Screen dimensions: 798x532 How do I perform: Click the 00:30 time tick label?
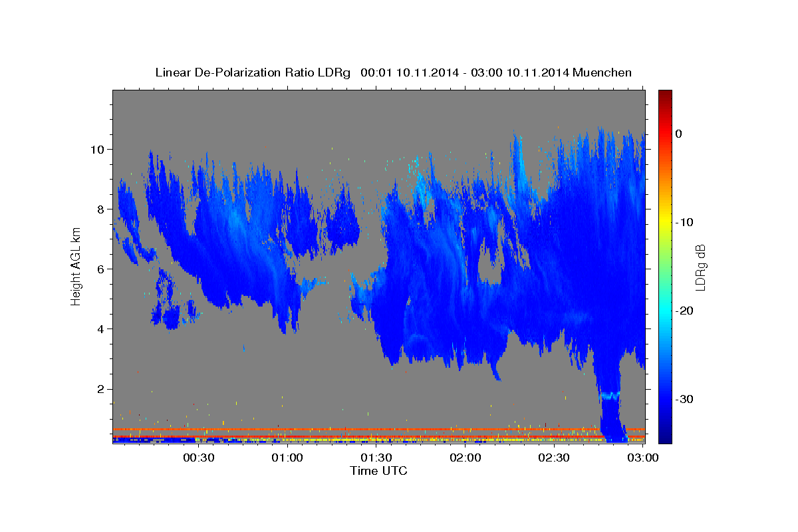198,458
